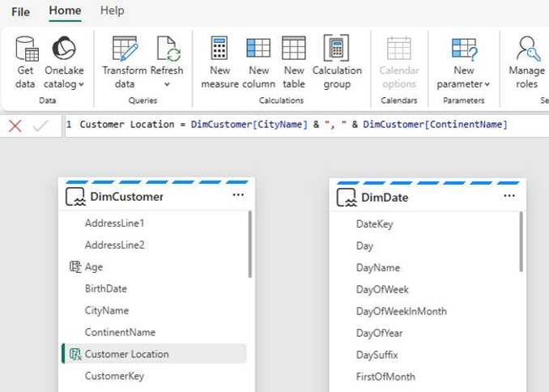Viewport: 549px width, 392px height.
Task: Select the Age calculated column
Action: 94,267
